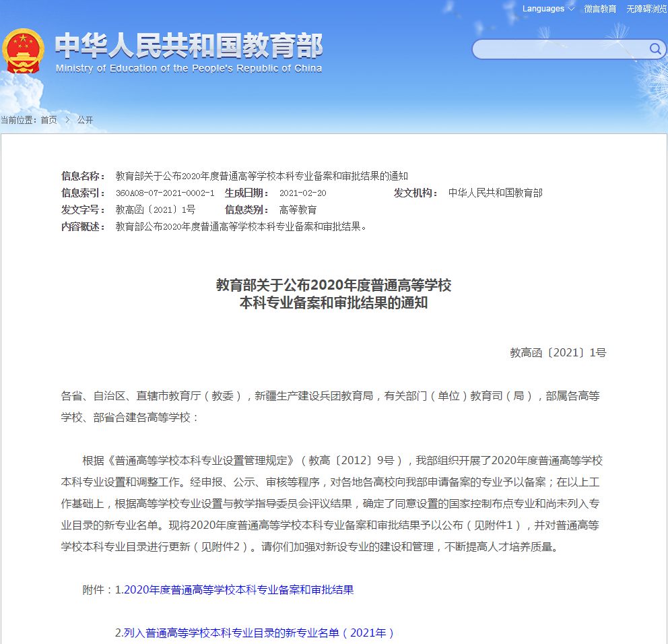This screenshot has height=644, width=668.
Task: Click the 中华人民共和国教育部 site title
Action: [x=189, y=46]
